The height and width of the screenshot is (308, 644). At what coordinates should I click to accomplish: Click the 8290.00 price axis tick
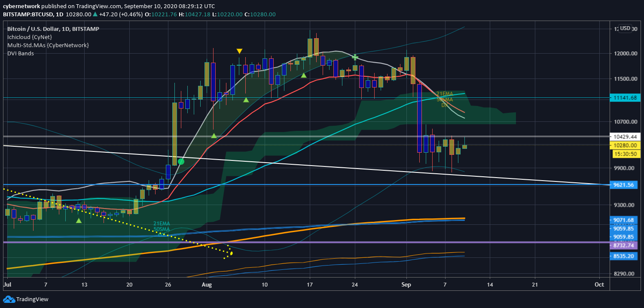tap(625, 274)
